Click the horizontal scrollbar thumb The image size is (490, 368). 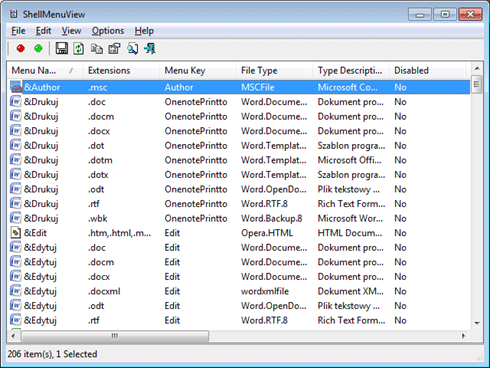pos(115,336)
